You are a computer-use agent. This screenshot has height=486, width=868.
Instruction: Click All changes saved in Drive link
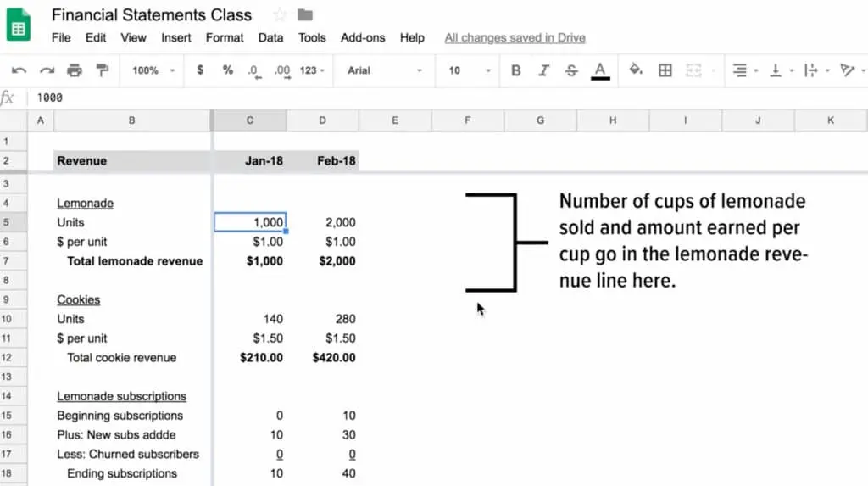tap(515, 37)
